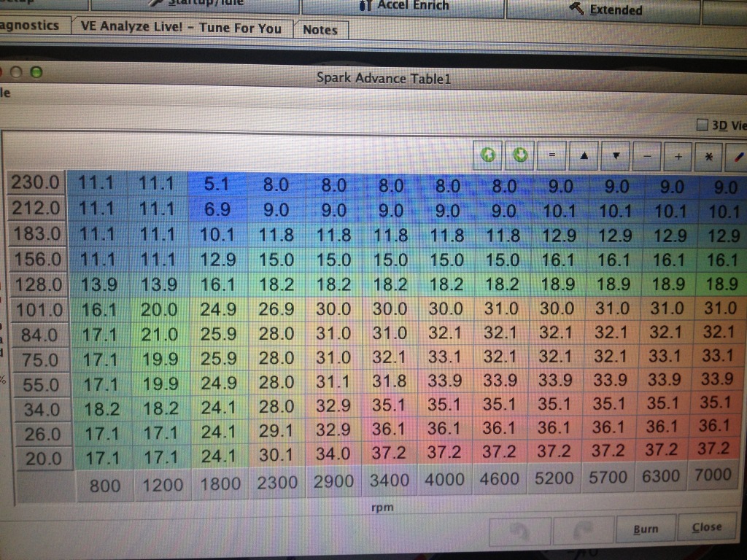Click the Close button of Spark Advance Table
Viewport: 747px width, 560px height.
[x=706, y=527]
